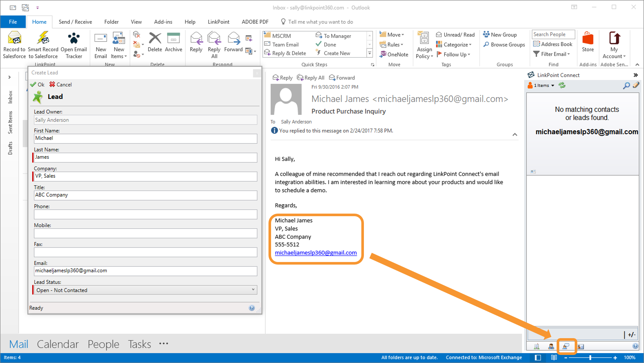Open the Lead Status dropdown

(x=145, y=290)
